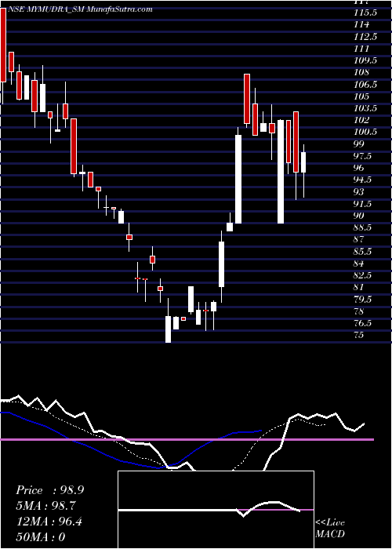Viewport: 392px width, 549px height.
Task: Click the 78 price axis label
Action: [x=359, y=311]
